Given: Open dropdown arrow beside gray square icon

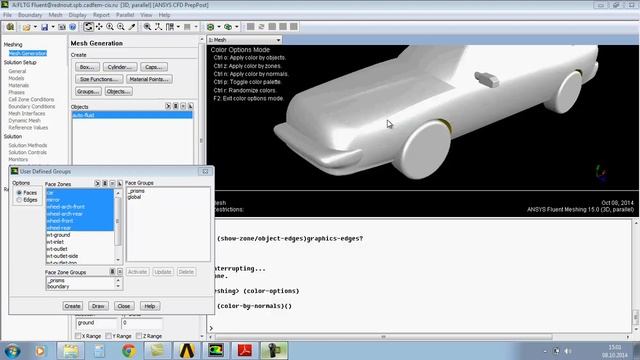Looking at the screenshot, I should (x=196, y=27).
